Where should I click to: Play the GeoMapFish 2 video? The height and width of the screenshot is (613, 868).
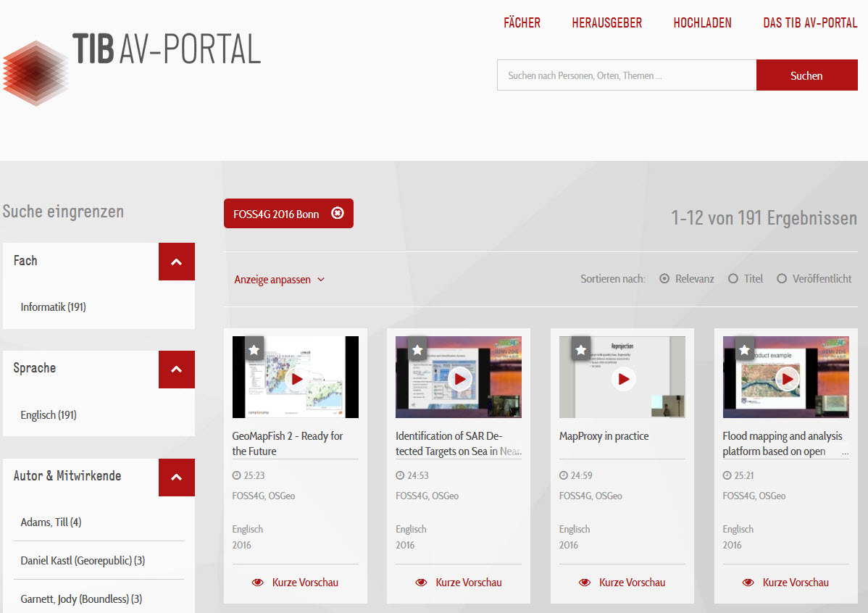tap(297, 379)
